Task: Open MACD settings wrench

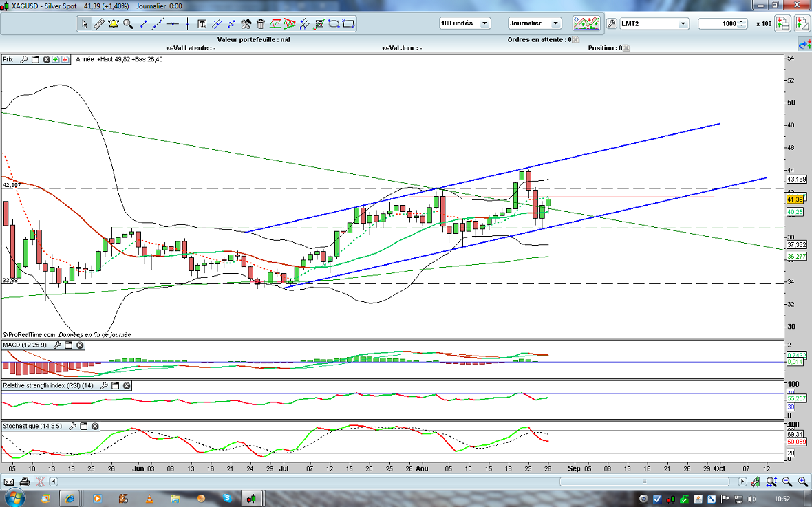Action: [x=57, y=345]
